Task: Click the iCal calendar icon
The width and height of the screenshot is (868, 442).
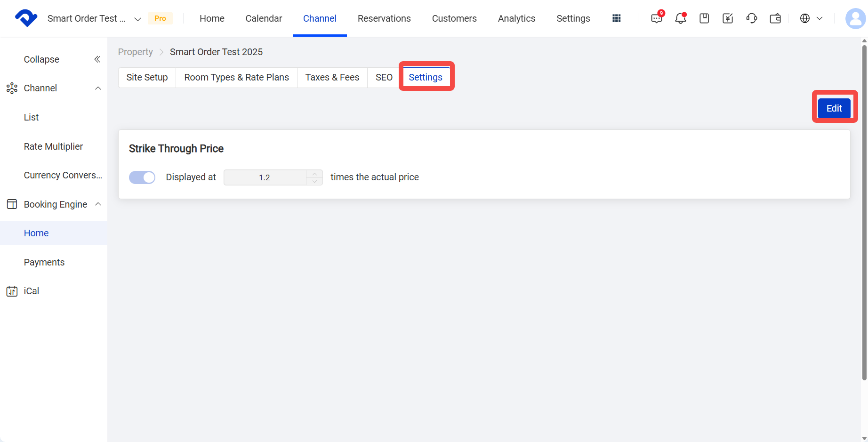Action: coord(12,291)
